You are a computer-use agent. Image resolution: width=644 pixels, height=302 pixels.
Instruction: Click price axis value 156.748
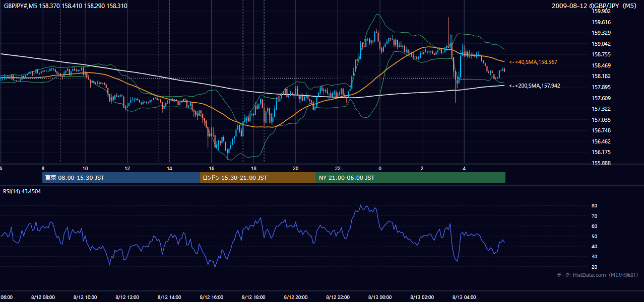[602, 130]
